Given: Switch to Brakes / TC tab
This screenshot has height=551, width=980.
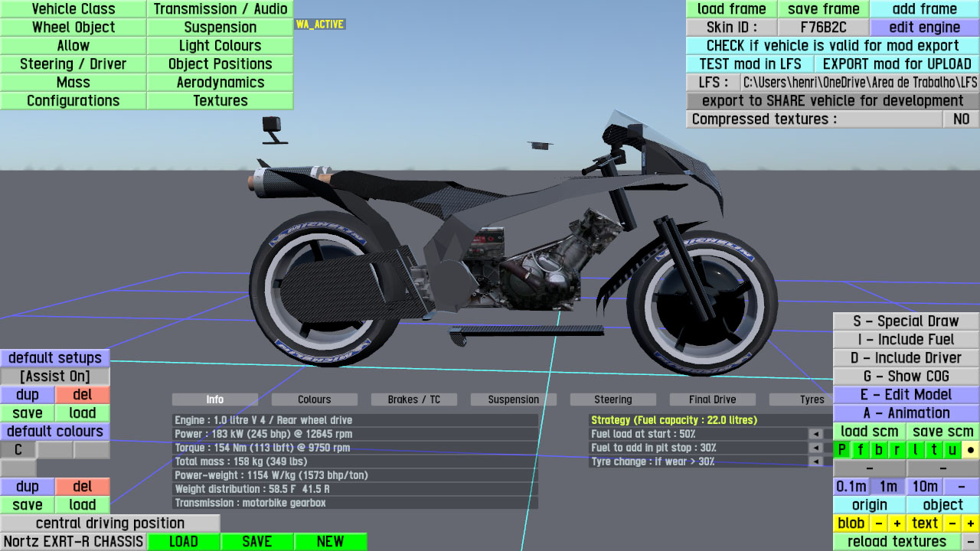Looking at the screenshot, I should coord(414,399).
